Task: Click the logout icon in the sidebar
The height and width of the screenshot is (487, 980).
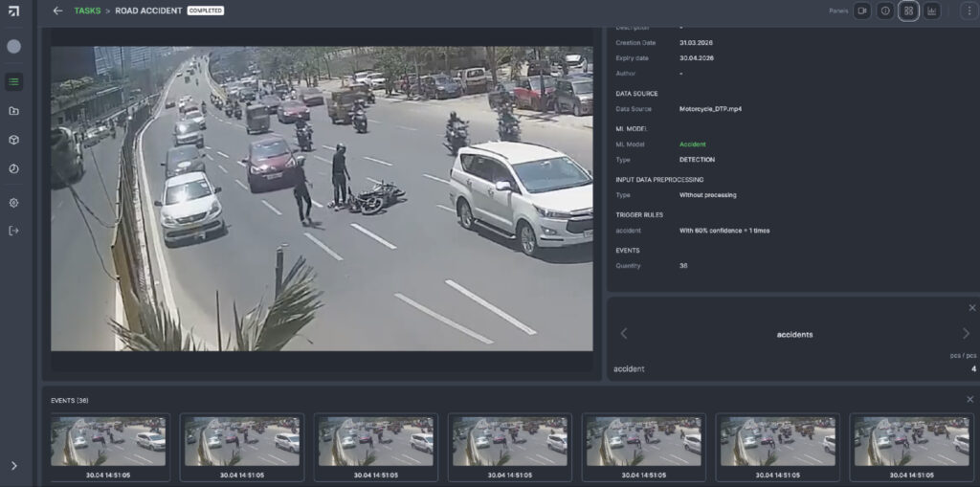Action: (13, 231)
